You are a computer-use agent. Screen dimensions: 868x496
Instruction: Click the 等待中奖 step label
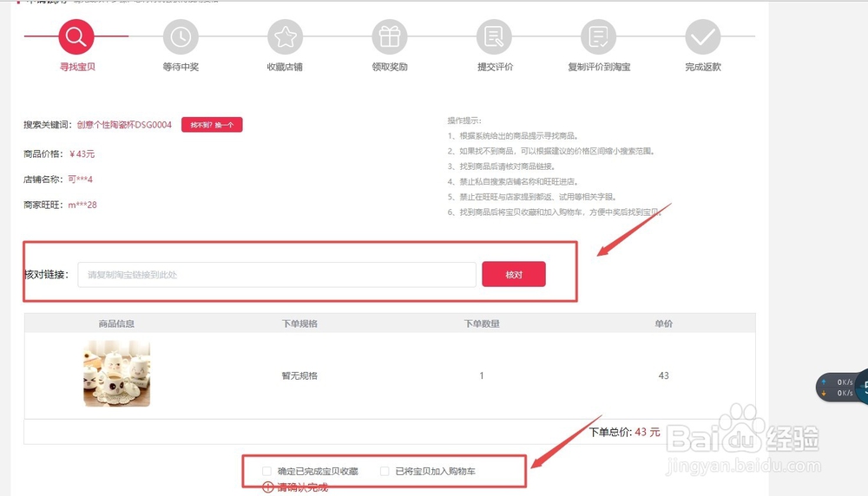coord(181,67)
